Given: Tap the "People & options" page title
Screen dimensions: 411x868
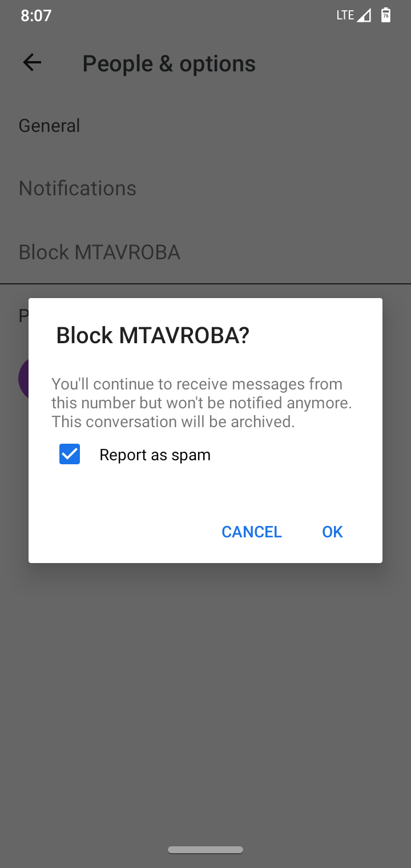Looking at the screenshot, I should [x=169, y=63].
